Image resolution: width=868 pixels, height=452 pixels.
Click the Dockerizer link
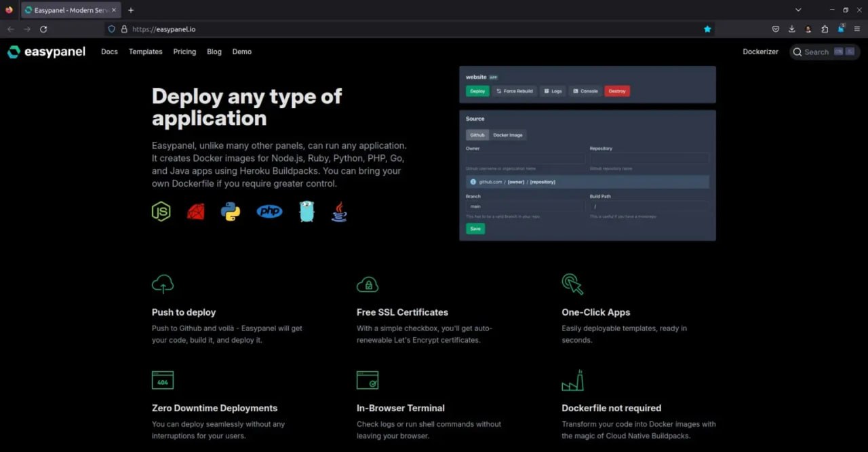tap(760, 52)
